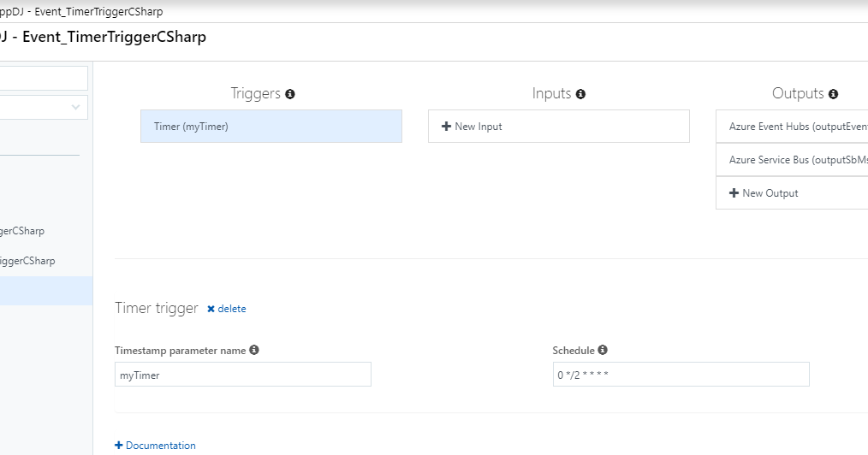Viewport: 868px width, 455px height.
Task: Show info for Timestamp parameter name
Action: point(254,350)
